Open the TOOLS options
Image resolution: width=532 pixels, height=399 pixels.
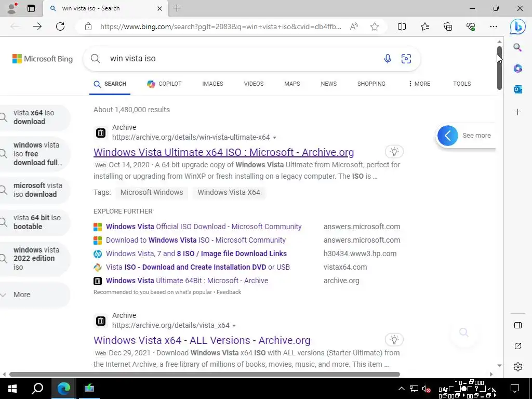click(x=462, y=84)
